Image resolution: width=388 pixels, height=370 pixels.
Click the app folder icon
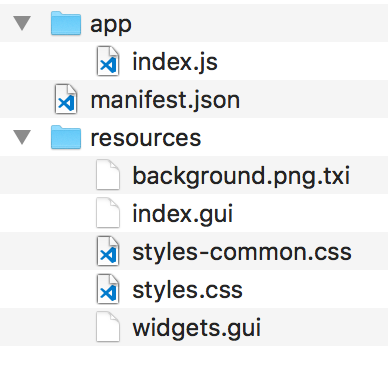point(66,23)
